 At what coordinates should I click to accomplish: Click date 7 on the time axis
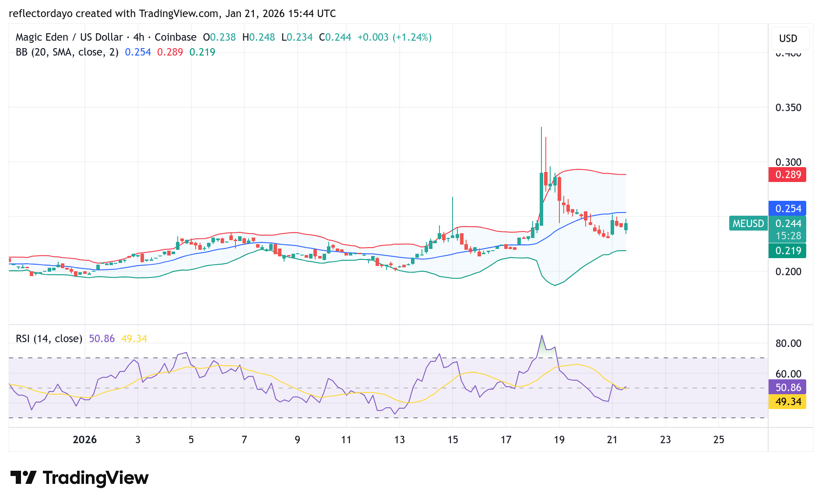(244, 440)
